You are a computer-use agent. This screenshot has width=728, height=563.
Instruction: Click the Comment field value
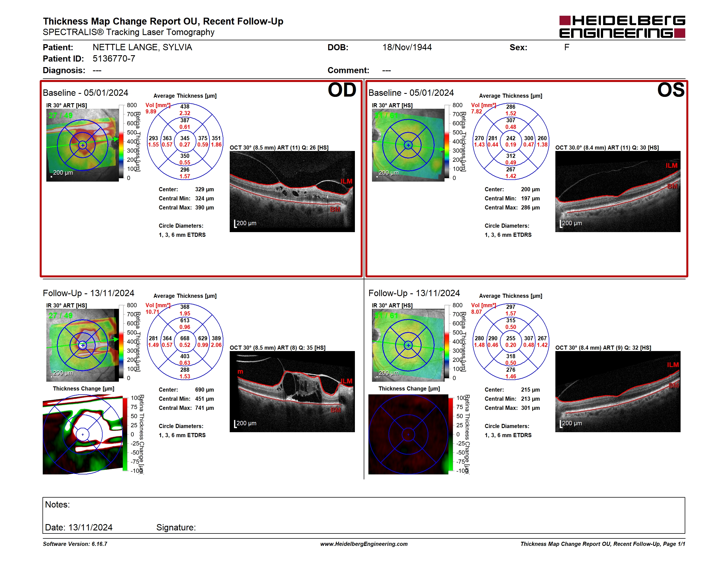[x=387, y=70]
